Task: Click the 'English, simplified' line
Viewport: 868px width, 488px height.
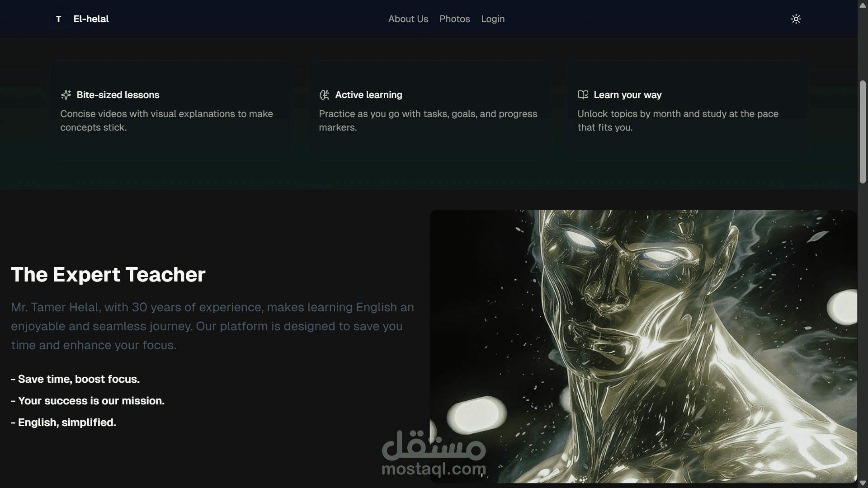Action: point(63,422)
